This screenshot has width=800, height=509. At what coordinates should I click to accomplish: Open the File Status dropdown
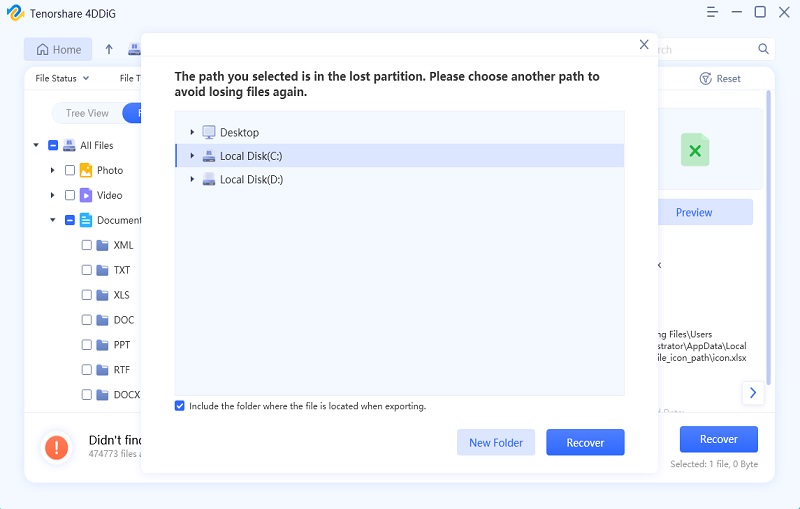pyautogui.click(x=62, y=78)
